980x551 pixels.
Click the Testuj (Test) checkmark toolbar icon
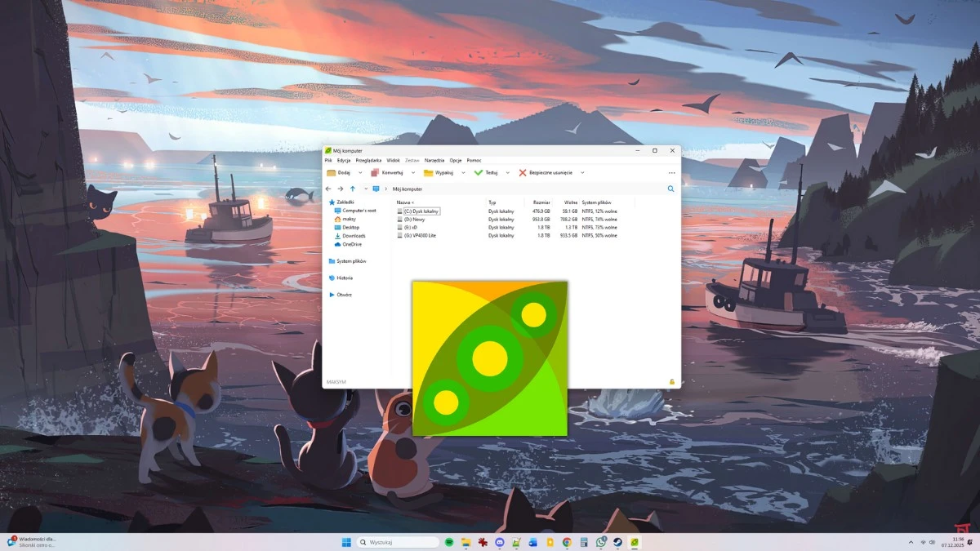(x=477, y=172)
